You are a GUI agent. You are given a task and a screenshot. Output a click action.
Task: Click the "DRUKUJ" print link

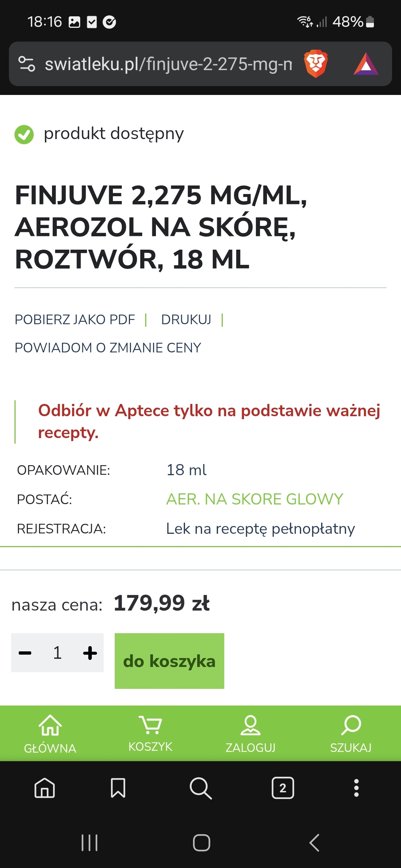click(186, 319)
